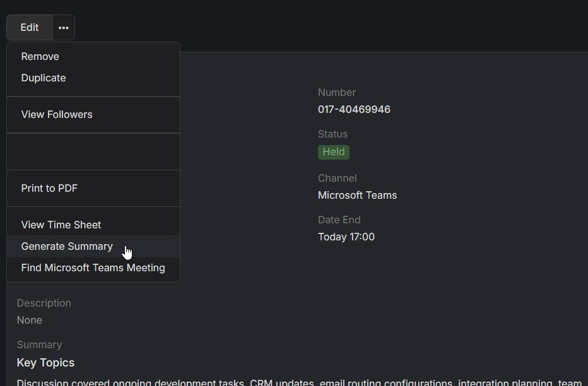The height and width of the screenshot is (386, 588).
Task: Click the number value 017-40469946
Action: point(354,110)
